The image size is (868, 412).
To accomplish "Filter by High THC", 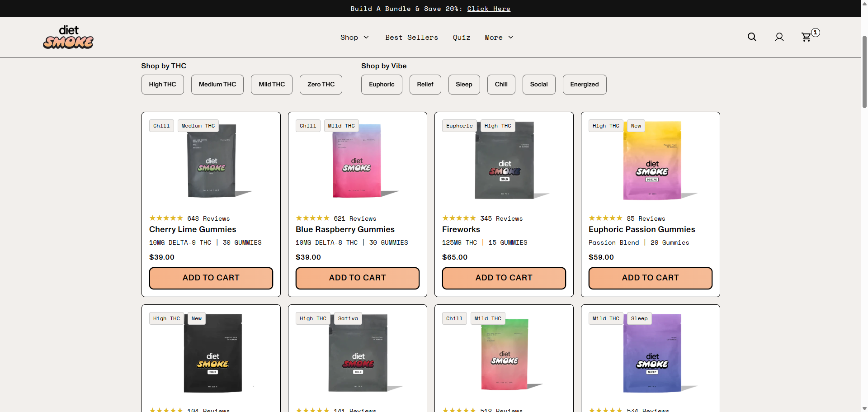I will pyautogui.click(x=163, y=85).
